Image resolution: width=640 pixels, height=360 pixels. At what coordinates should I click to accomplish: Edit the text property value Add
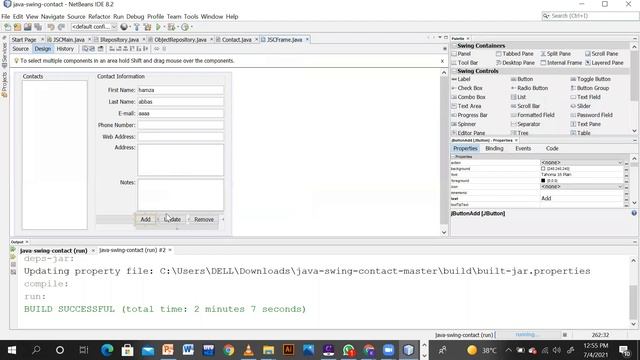(x=582, y=198)
